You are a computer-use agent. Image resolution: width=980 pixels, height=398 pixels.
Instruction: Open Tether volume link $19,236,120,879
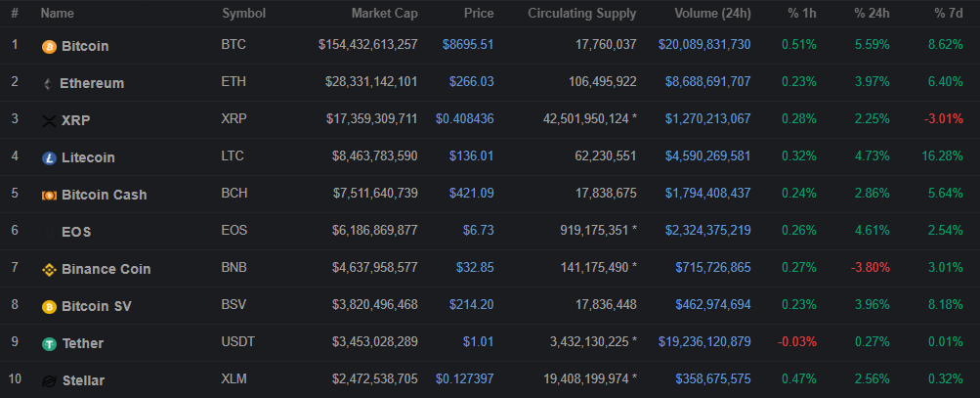(703, 343)
